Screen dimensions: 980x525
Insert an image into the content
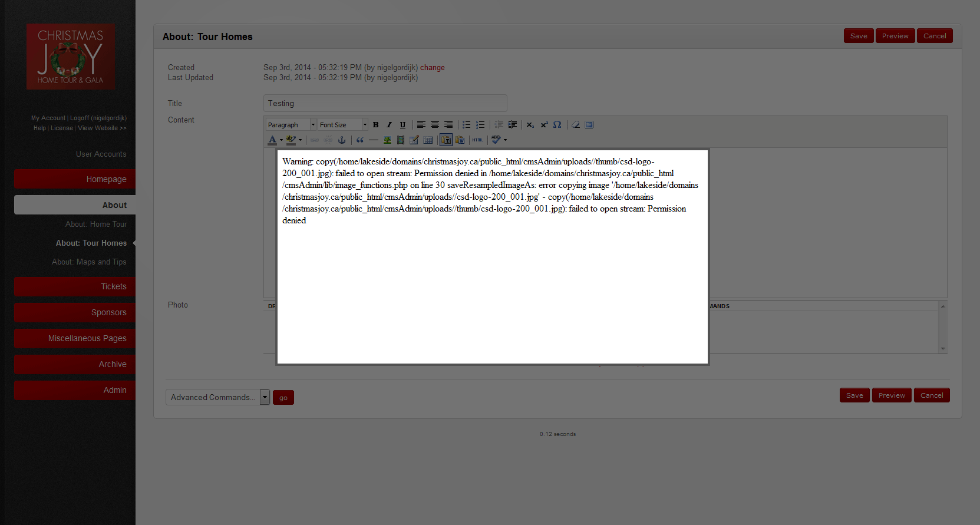tap(387, 140)
